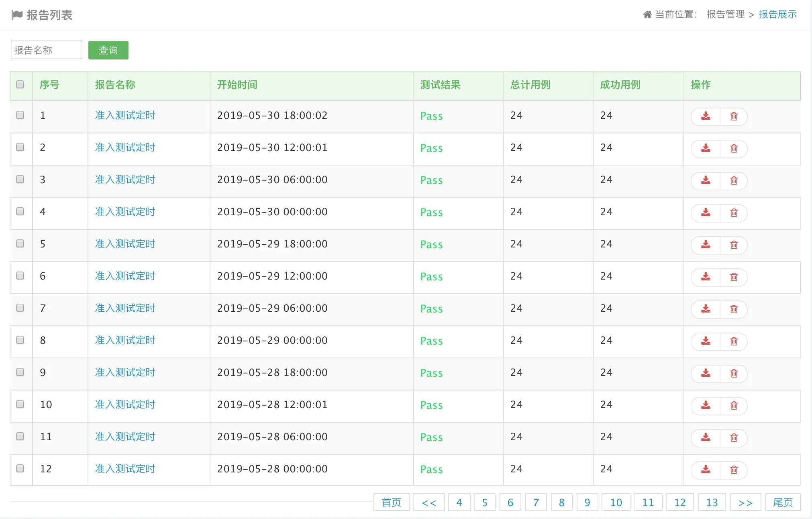Download report in row 4
The height and width of the screenshot is (519, 812).
pos(706,213)
